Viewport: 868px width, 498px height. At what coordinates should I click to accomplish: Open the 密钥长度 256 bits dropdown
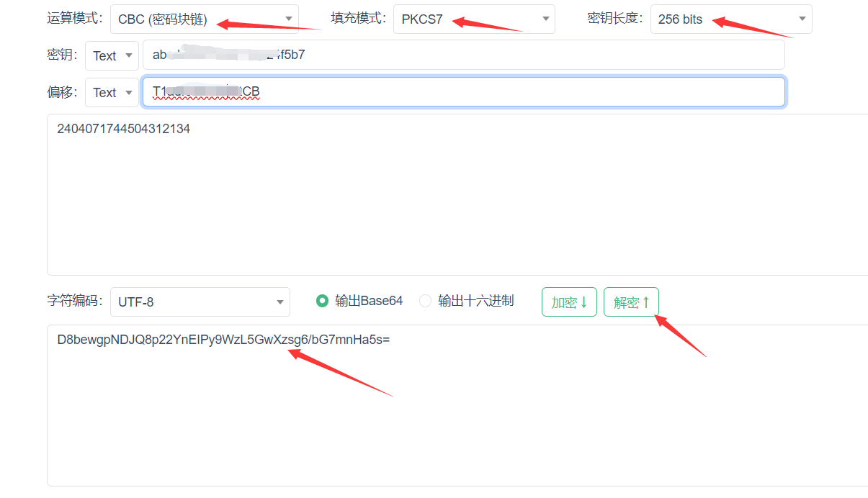click(x=731, y=19)
